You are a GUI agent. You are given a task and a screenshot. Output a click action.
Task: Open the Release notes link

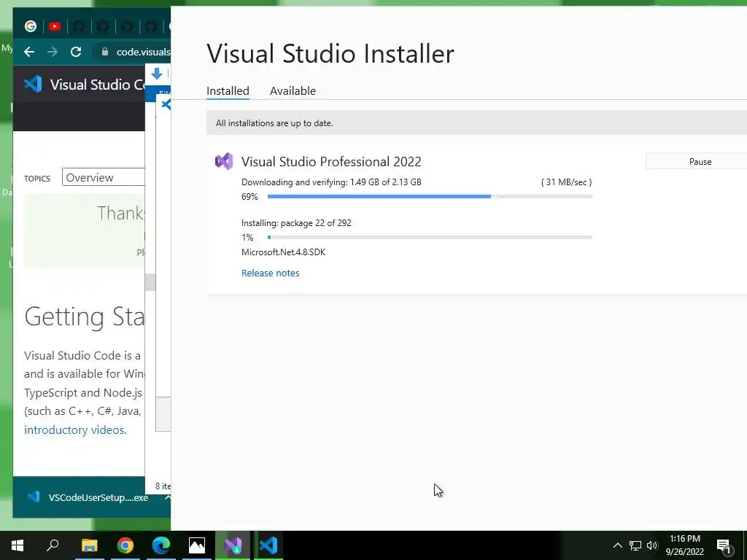[270, 273]
